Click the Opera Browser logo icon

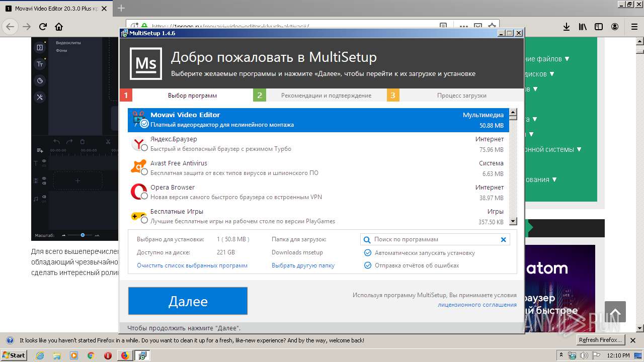click(x=138, y=192)
